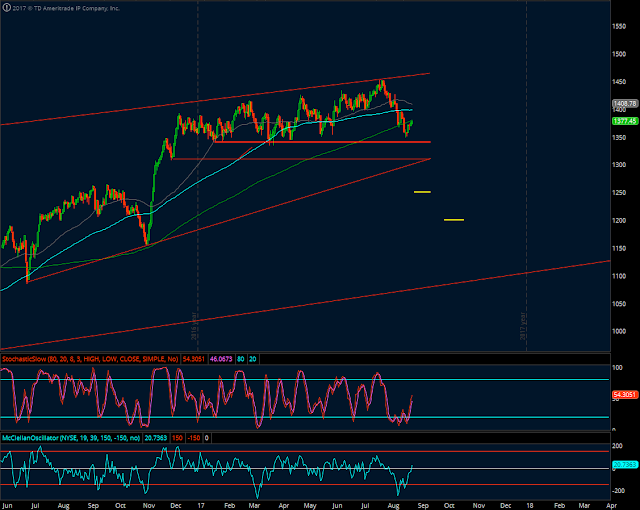640x510 pixels.
Task: Click the 1500 level on the price axis
Action: coord(619,54)
